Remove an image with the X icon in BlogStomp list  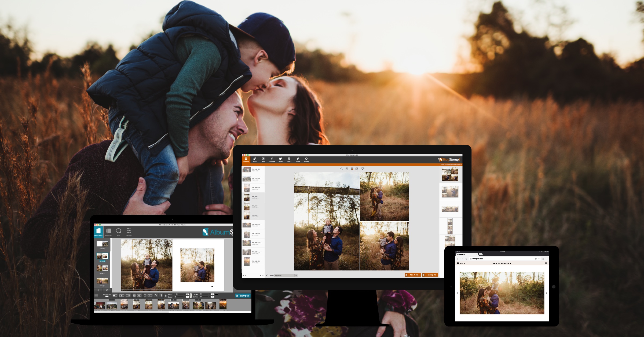(x=246, y=276)
